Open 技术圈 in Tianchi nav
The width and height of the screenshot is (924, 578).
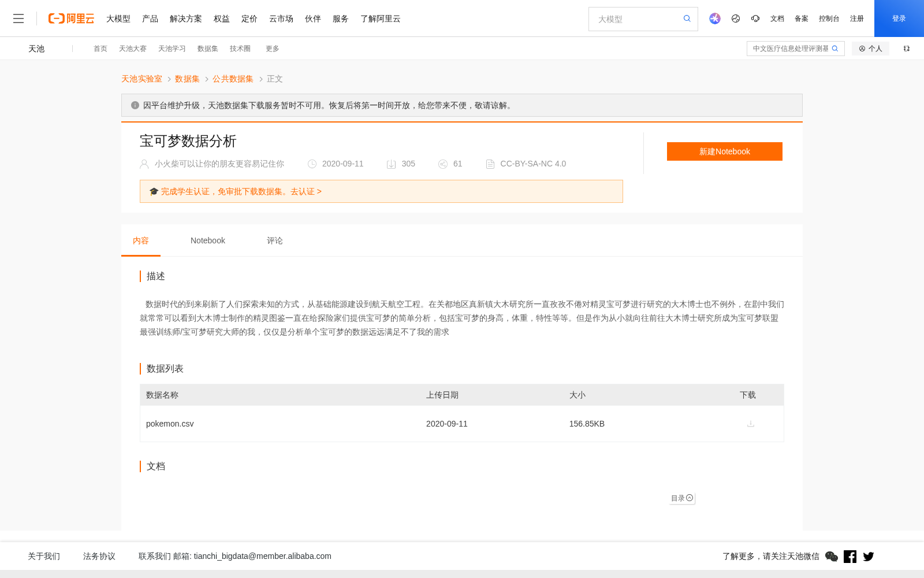[240, 49]
